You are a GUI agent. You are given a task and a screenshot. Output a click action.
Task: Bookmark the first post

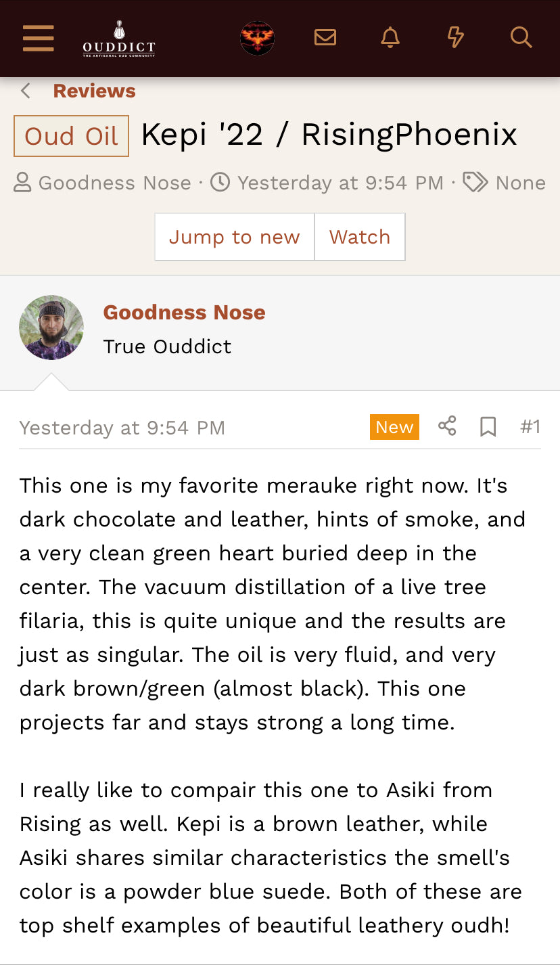[488, 426]
